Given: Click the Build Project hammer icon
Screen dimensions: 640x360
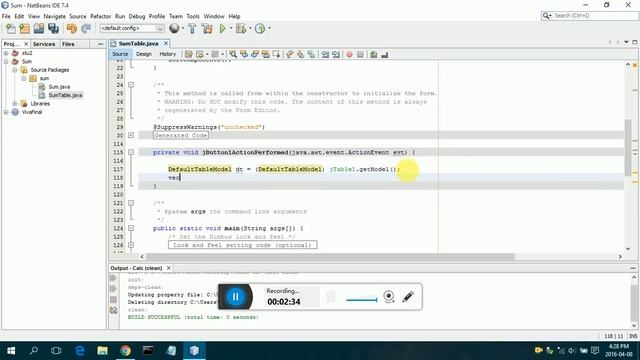Looking at the screenshot, I should pos(192,29).
